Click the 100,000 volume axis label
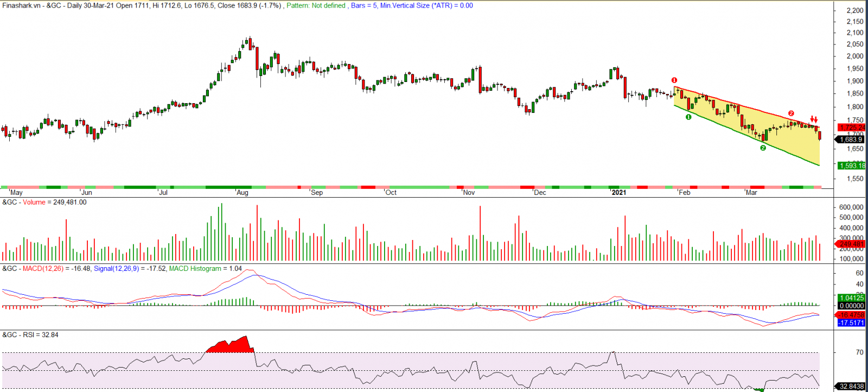The image size is (868, 392). 851,259
